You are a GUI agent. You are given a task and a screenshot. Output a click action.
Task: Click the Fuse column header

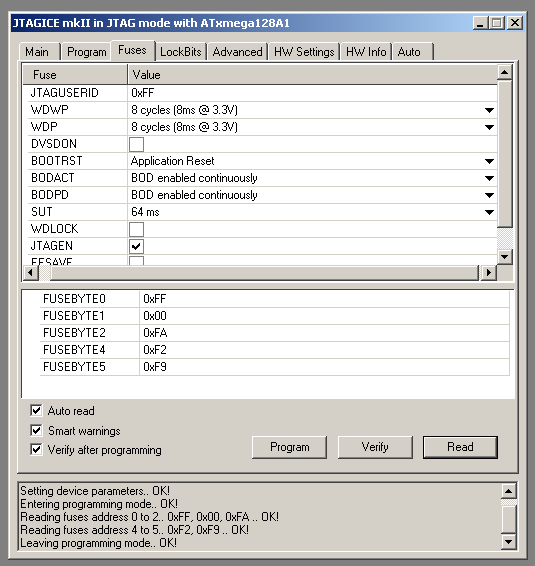coord(75,75)
